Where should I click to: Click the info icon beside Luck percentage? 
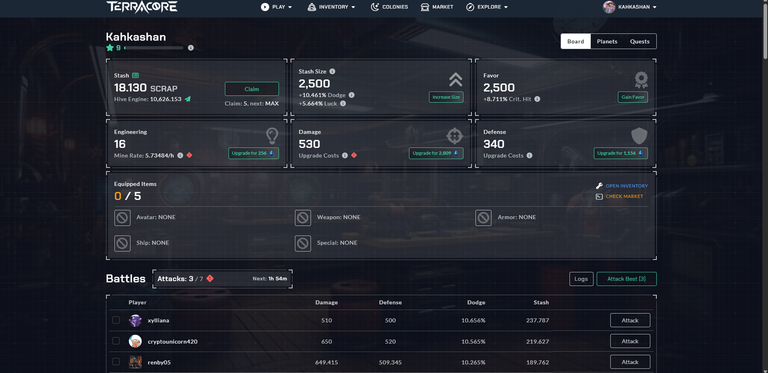pyautogui.click(x=343, y=103)
